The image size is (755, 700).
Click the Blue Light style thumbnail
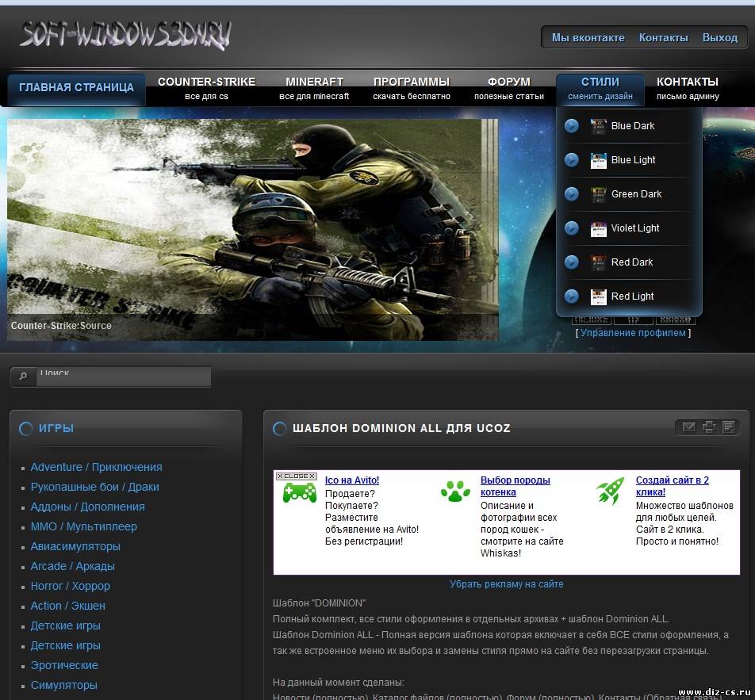click(599, 160)
